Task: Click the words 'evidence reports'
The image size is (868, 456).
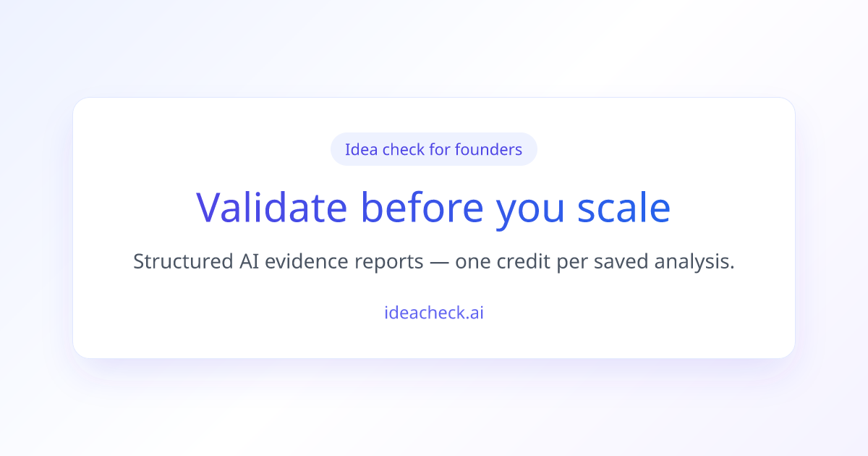Action: click(x=344, y=262)
